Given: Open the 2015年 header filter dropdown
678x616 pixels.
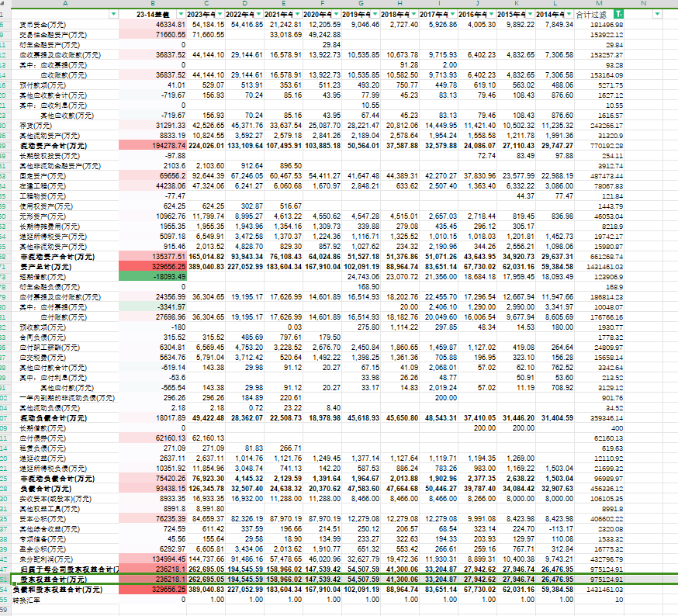Looking at the screenshot, I should coord(530,14).
